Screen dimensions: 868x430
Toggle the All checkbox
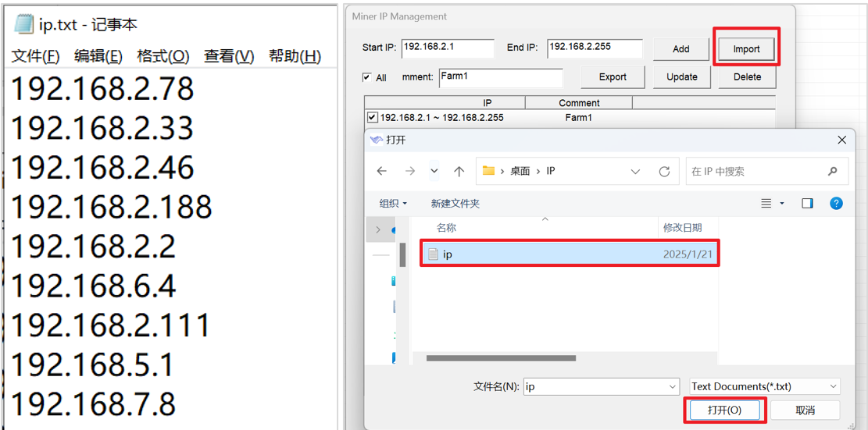coord(366,77)
